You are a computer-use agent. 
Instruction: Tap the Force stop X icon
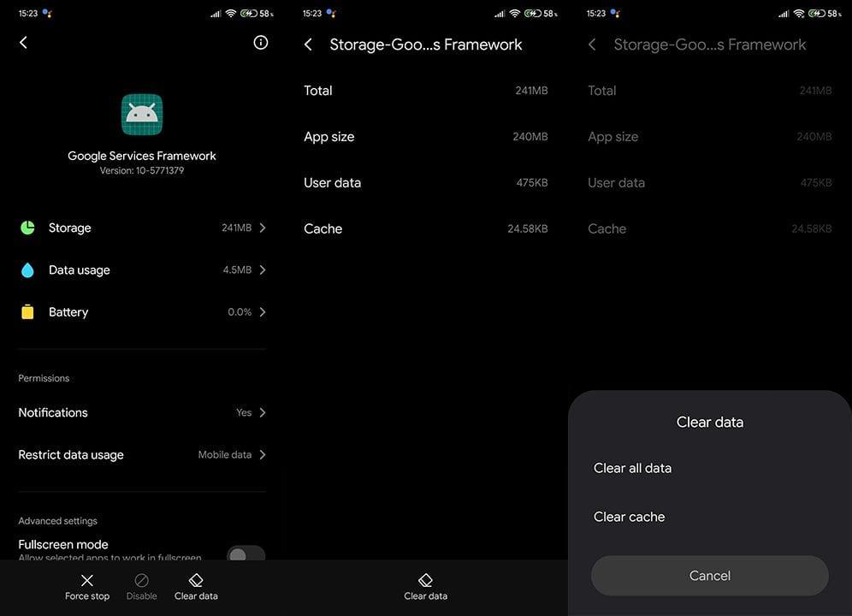pos(87,581)
